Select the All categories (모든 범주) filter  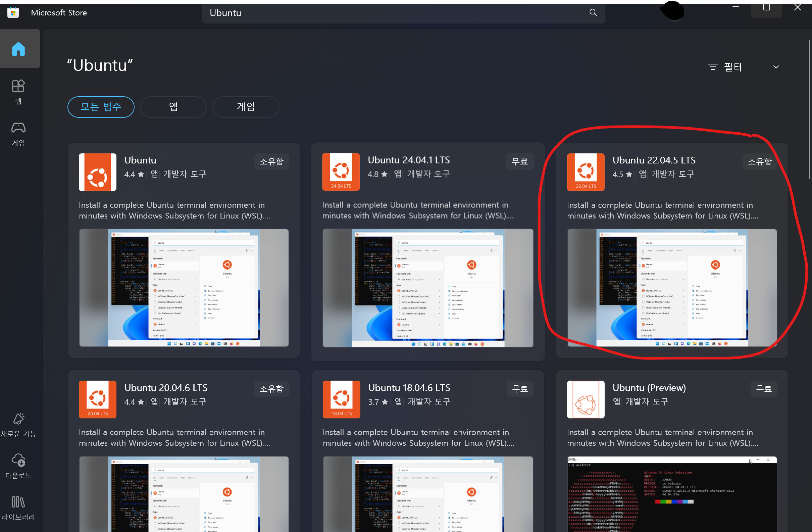tap(101, 107)
